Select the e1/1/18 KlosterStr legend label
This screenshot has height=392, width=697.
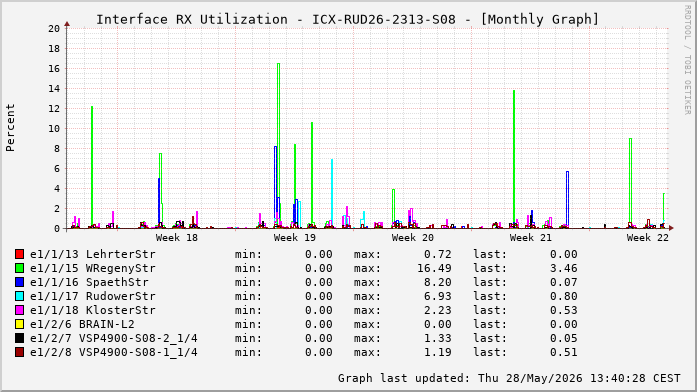point(93,310)
